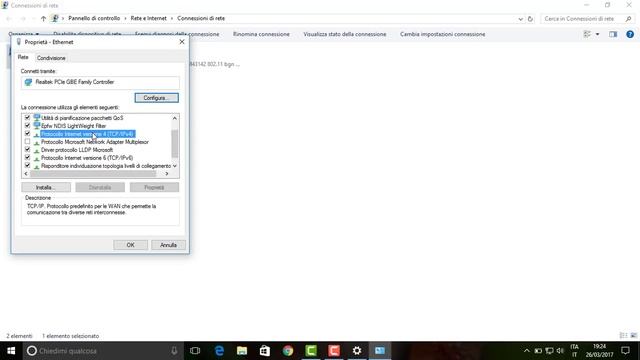Screen dimensions: 640x360
Task: Select Utilità di pianificazione pacchetti QoS
Action: pyautogui.click(x=82, y=118)
